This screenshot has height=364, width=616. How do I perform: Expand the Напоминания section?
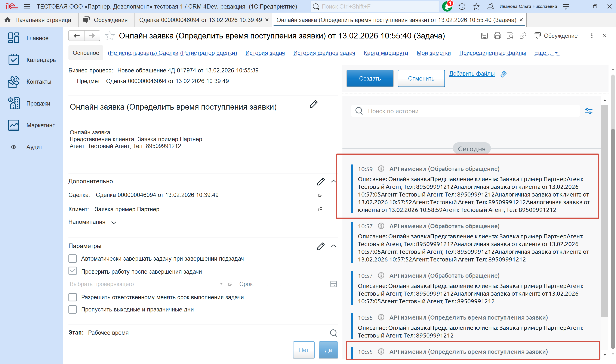(x=114, y=222)
